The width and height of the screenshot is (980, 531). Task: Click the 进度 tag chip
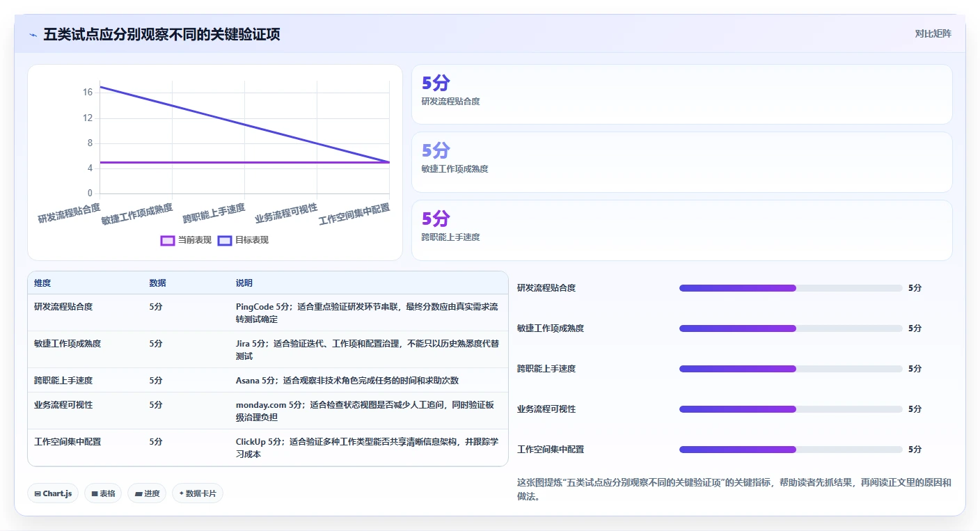coord(147,493)
